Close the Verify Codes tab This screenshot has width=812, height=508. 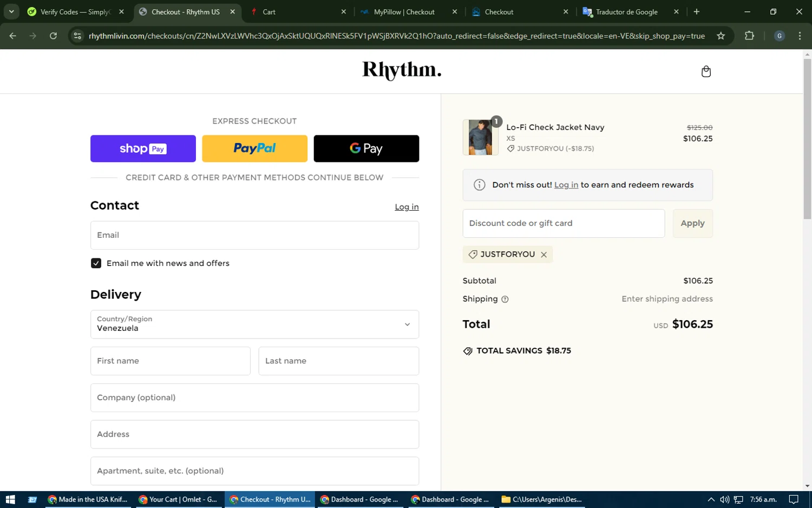click(x=121, y=11)
